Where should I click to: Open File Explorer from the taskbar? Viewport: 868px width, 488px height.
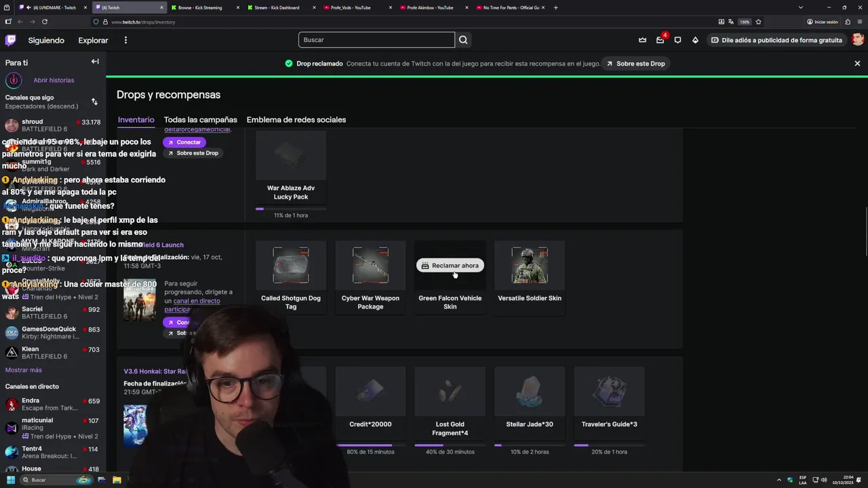(117, 480)
